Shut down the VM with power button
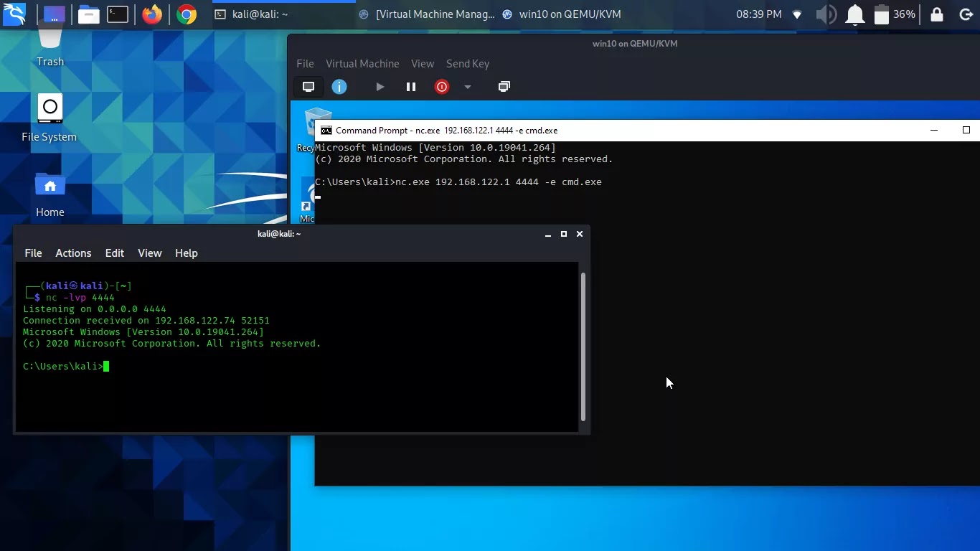 point(442,87)
